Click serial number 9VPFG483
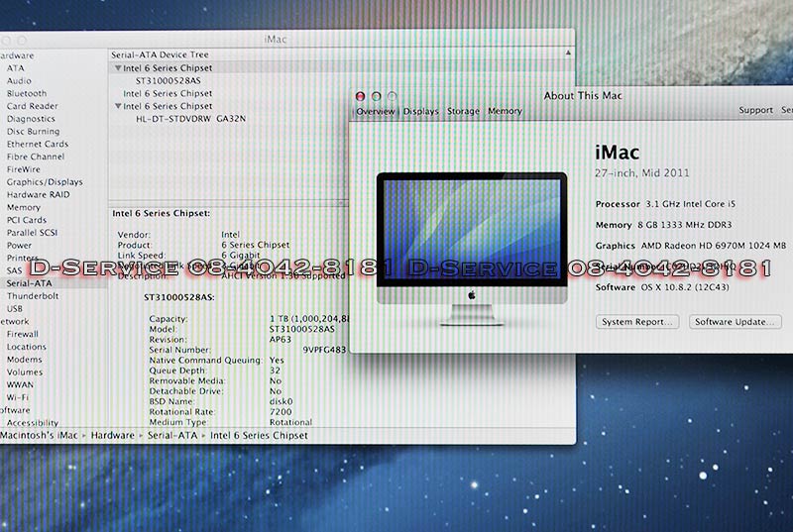The height and width of the screenshot is (532, 793). 324,350
